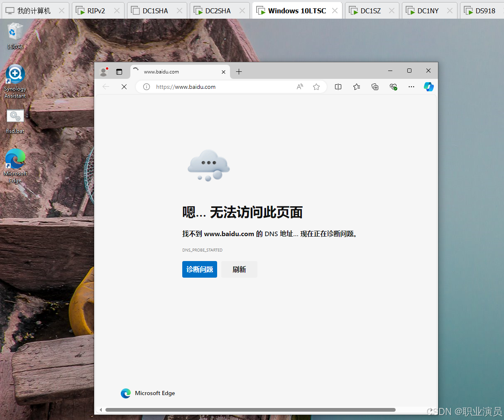
Task: Toggle Edge split screen view
Action: 338,87
